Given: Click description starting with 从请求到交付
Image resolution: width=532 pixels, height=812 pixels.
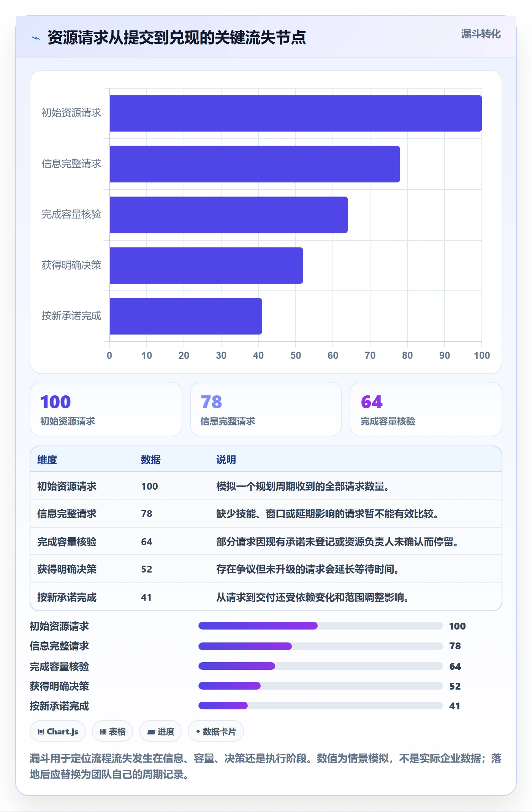Looking at the screenshot, I should (313, 597).
